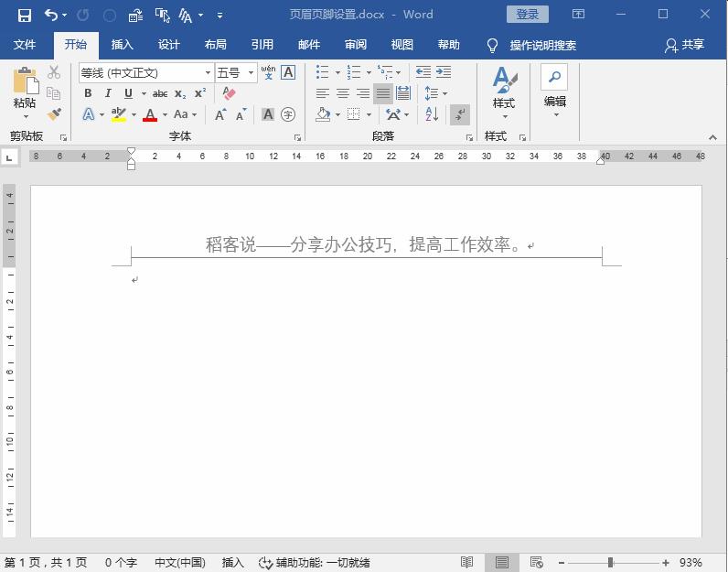Center align the text
This screenshot has width=728, height=572.
click(343, 93)
